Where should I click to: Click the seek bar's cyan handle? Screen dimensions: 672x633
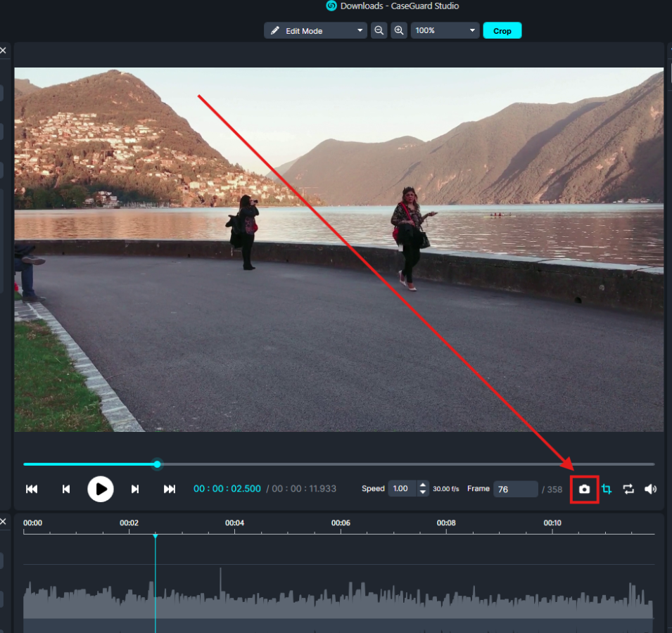click(x=157, y=464)
